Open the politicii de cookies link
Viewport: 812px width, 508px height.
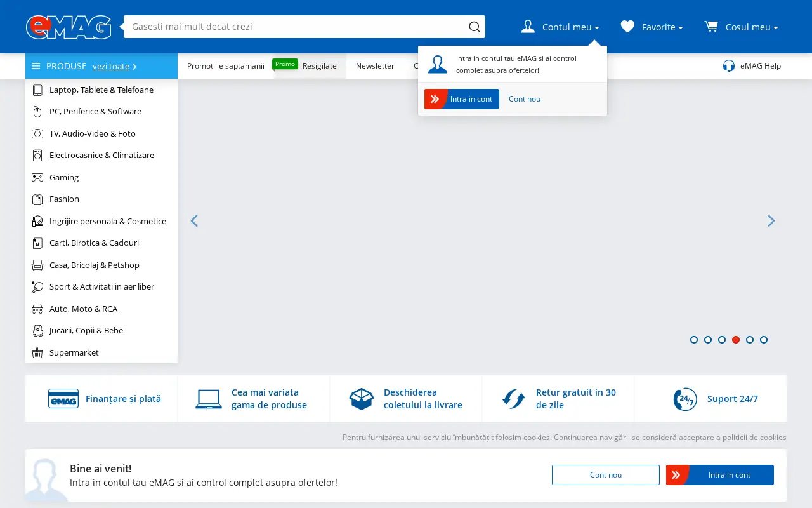754,438
